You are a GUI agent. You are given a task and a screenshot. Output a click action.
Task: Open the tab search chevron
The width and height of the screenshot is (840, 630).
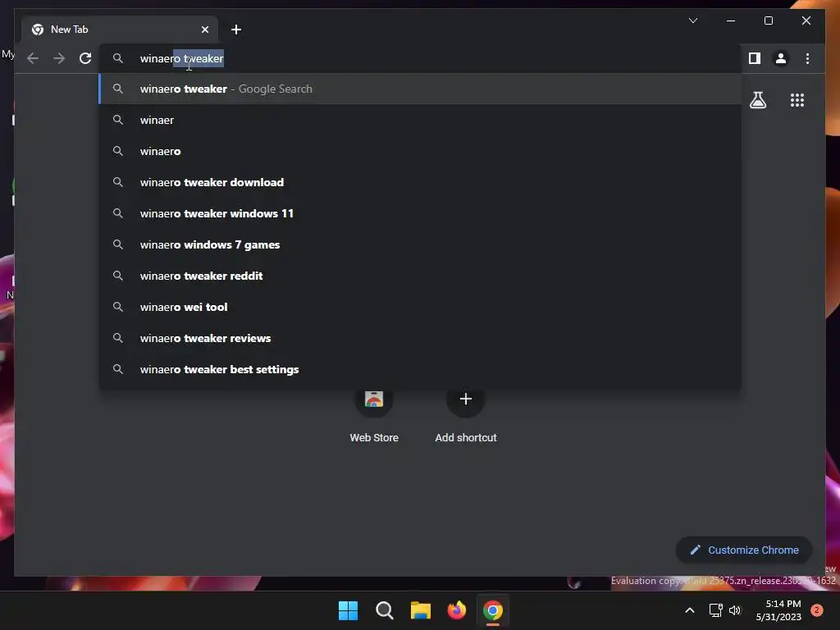693,21
